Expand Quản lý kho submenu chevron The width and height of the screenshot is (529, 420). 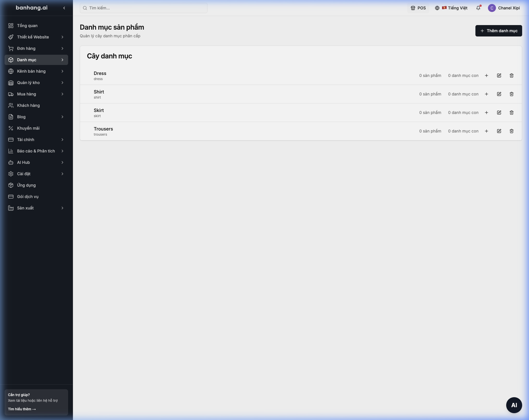62,83
